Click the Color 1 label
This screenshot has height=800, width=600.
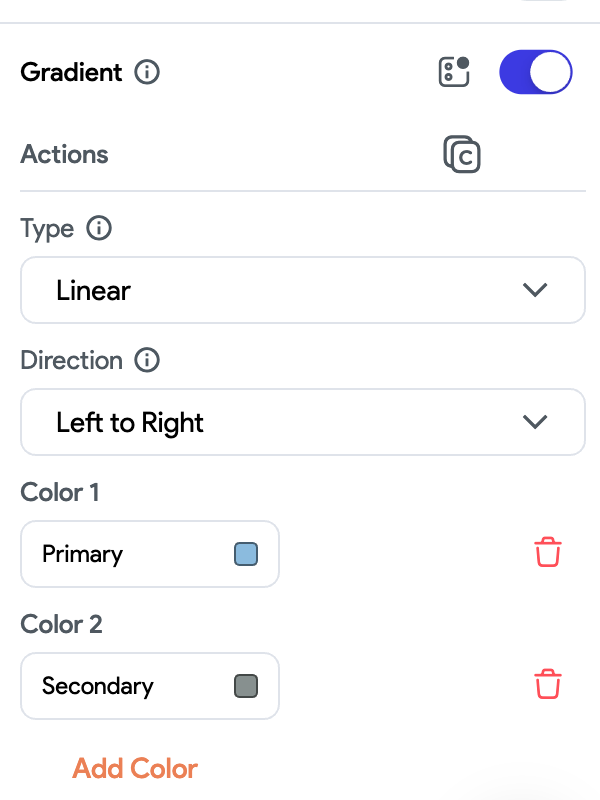(59, 492)
